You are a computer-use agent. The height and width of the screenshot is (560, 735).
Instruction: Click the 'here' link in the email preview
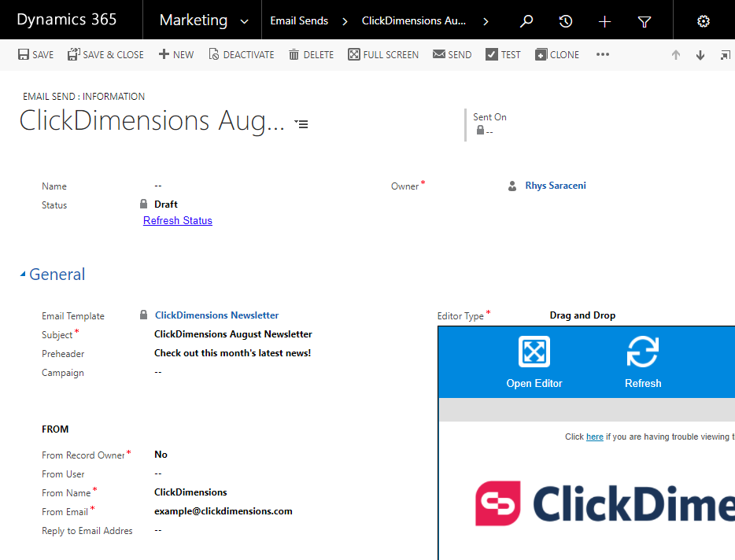click(x=594, y=437)
